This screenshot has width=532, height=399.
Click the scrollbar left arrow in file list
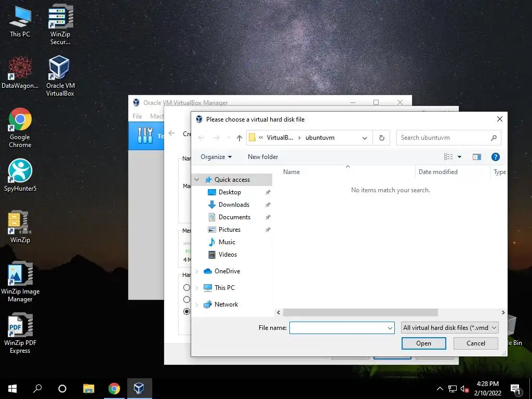[x=278, y=312]
